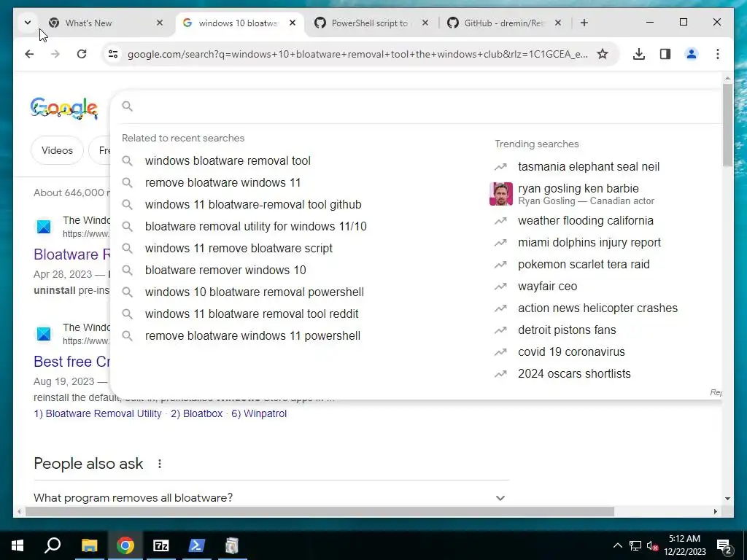Go forward to the next page

(x=55, y=54)
